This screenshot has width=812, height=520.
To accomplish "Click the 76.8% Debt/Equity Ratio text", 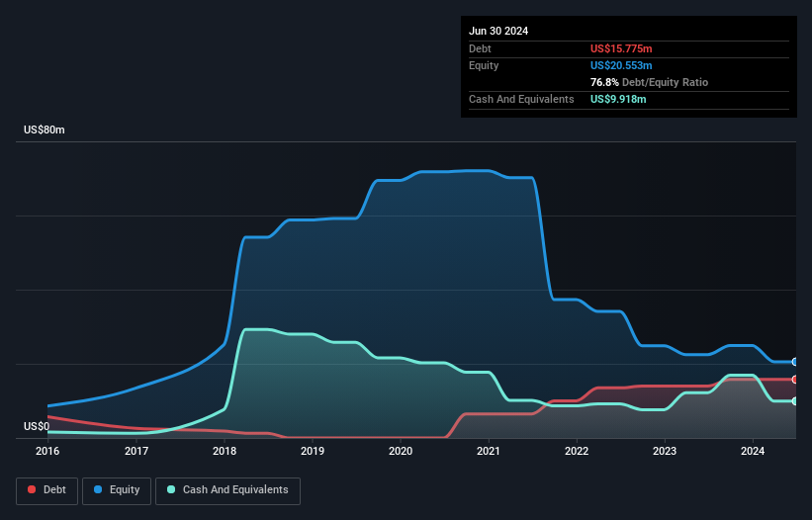I will click(649, 82).
